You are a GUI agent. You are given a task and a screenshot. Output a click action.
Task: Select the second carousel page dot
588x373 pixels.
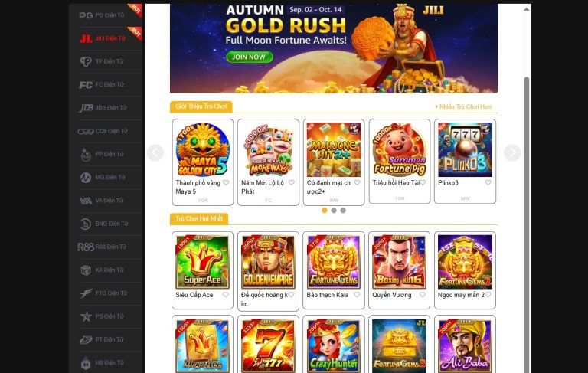[x=334, y=211]
